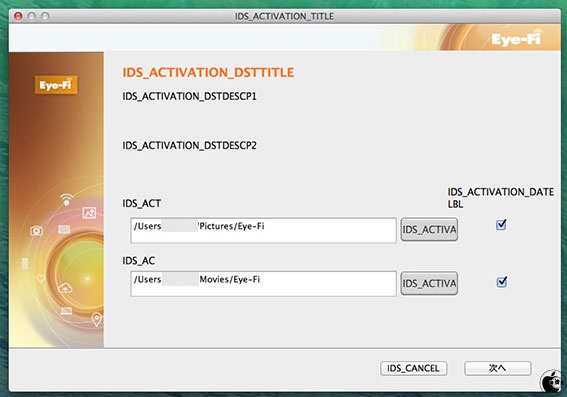Click the laptop icon in sidebar artwork
This screenshot has height=397, width=567.
[66, 311]
